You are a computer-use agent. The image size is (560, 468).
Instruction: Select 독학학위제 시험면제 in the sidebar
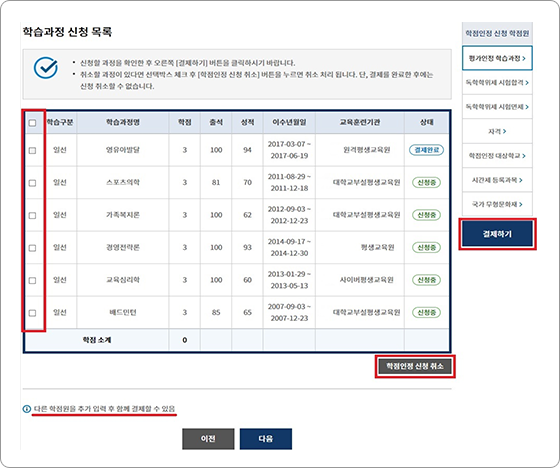[497, 107]
